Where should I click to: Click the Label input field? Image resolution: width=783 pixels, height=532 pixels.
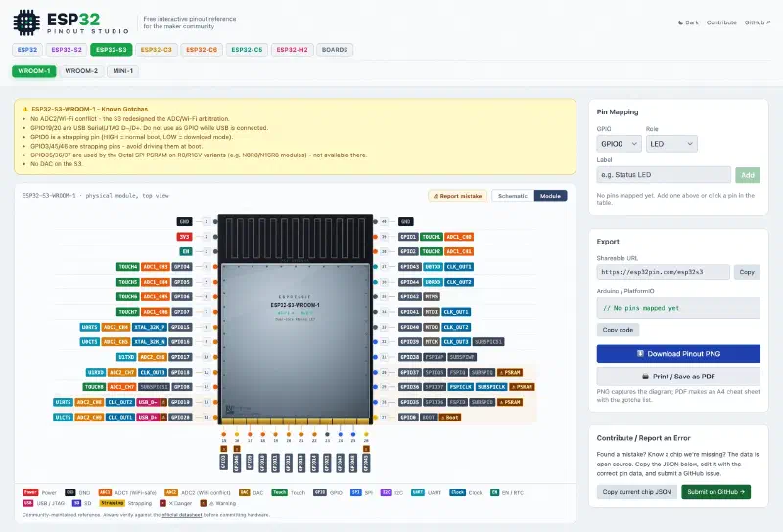[x=664, y=175]
